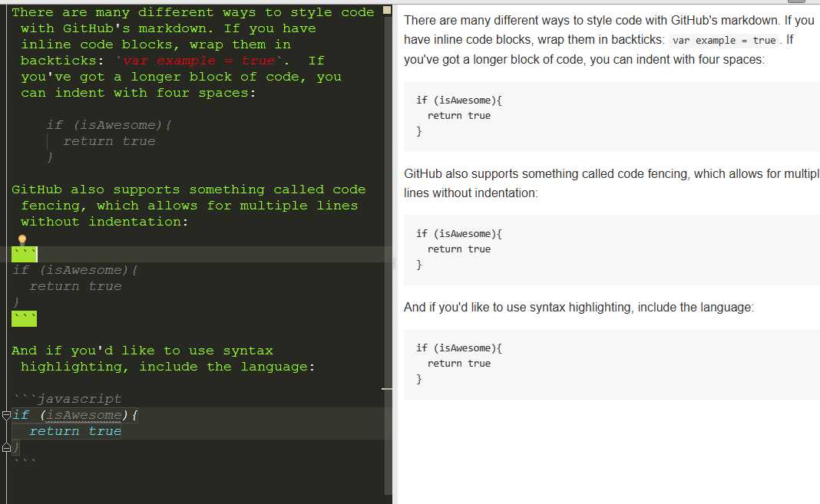
Task: Click the inspection status square atop the editor scrollbar
Action: pos(387,10)
